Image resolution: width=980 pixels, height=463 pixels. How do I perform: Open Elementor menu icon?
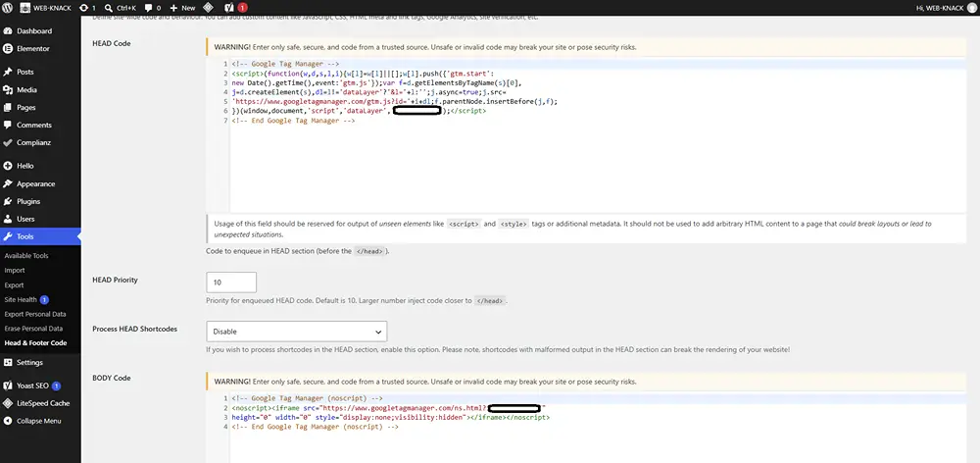[8, 48]
